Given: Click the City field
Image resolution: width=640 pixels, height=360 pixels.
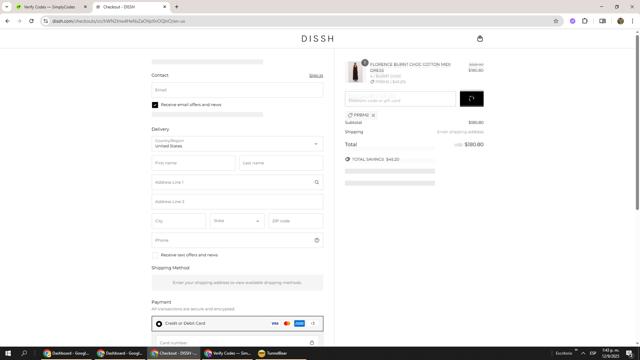Looking at the screenshot, I should [x=179, y=221].
